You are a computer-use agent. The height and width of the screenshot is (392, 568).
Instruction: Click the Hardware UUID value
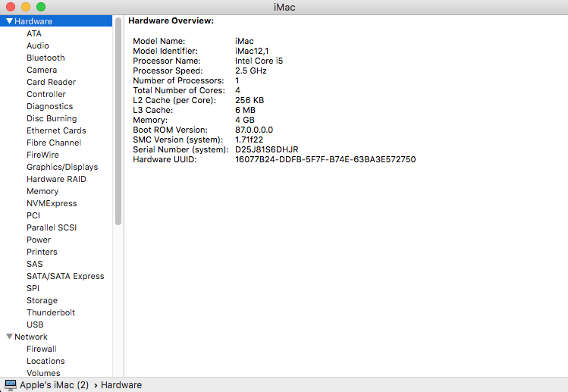325,159
